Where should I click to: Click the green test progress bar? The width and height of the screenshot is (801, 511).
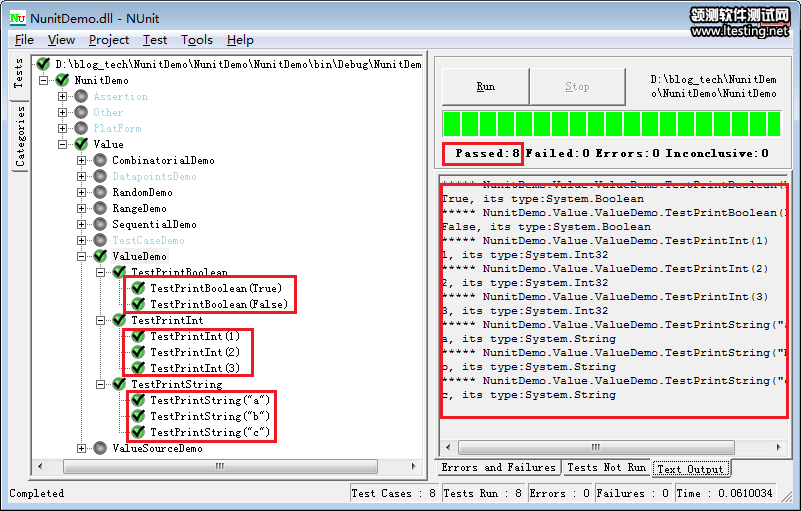click(x=612, y=124)
